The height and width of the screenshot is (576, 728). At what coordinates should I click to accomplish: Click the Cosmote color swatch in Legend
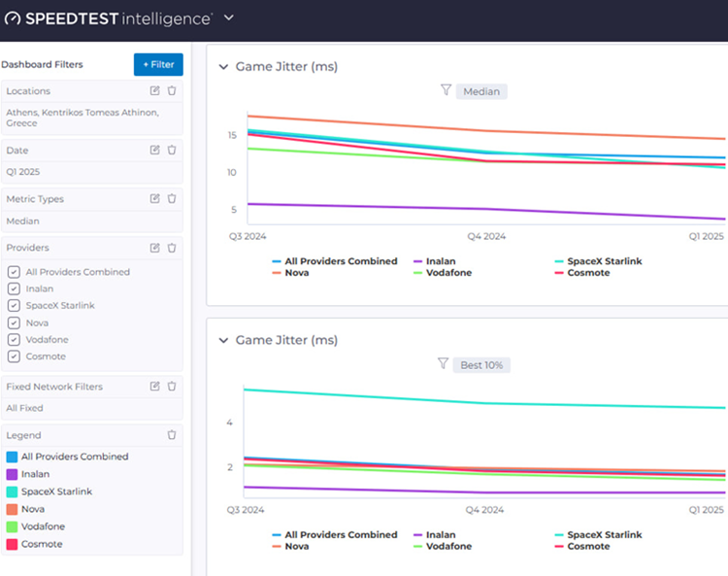pyautogui.click(x=13, y=544)
